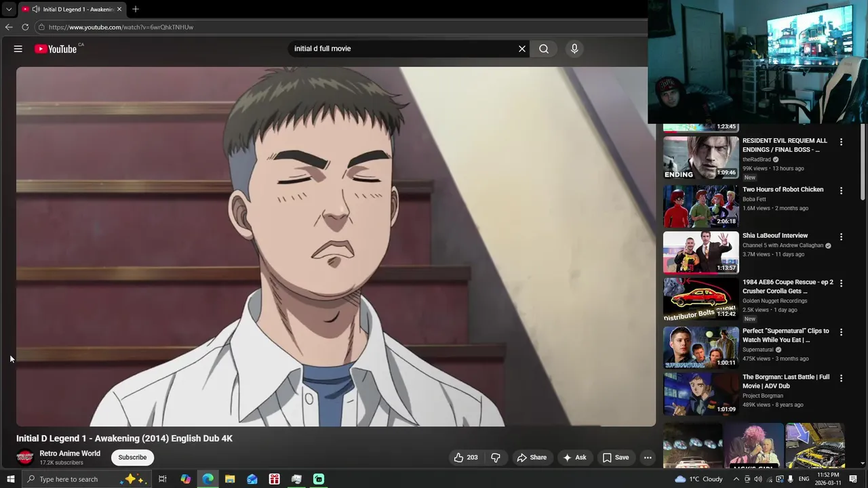Image resolution: width=868 pixels, height=488 pixels.
Task: Open a new browser tab
Action: (136, 9)
